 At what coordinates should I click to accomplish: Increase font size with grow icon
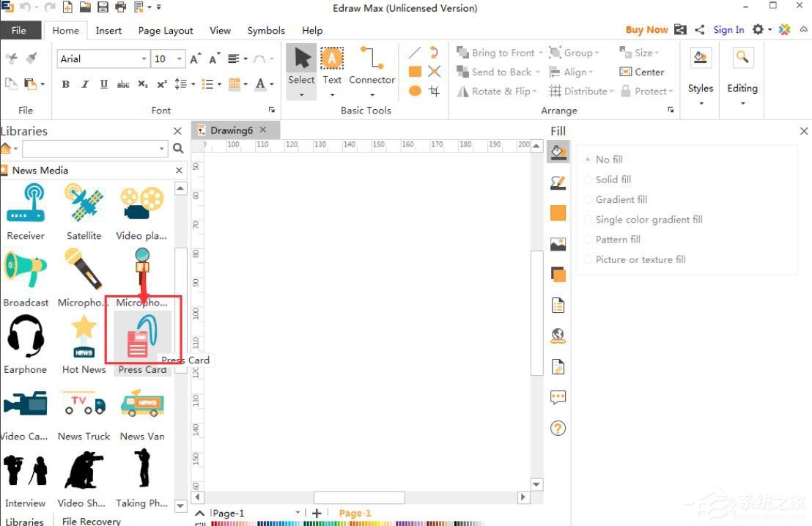pos(195,59)
